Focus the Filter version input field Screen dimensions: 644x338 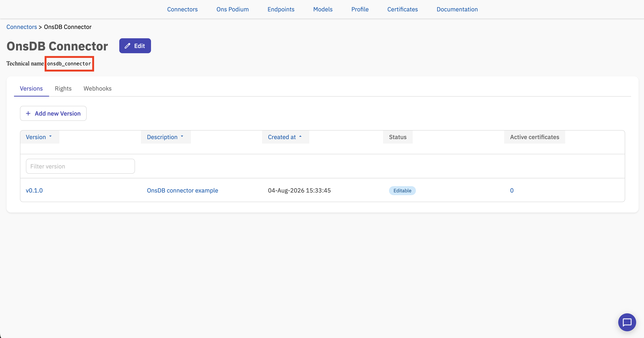pyautogui.click(x=80, y=166)
